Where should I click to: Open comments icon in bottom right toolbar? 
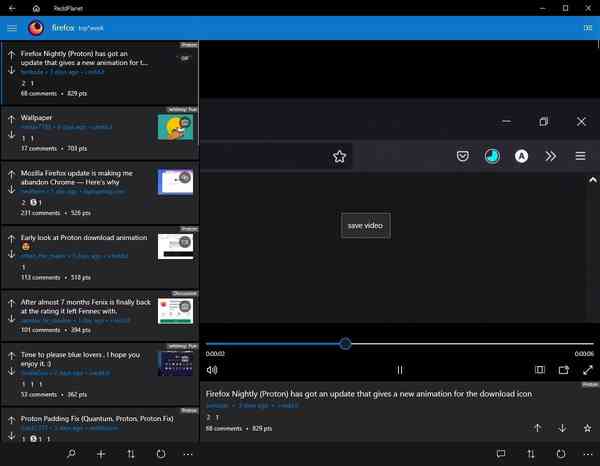[x=501, y=454]
